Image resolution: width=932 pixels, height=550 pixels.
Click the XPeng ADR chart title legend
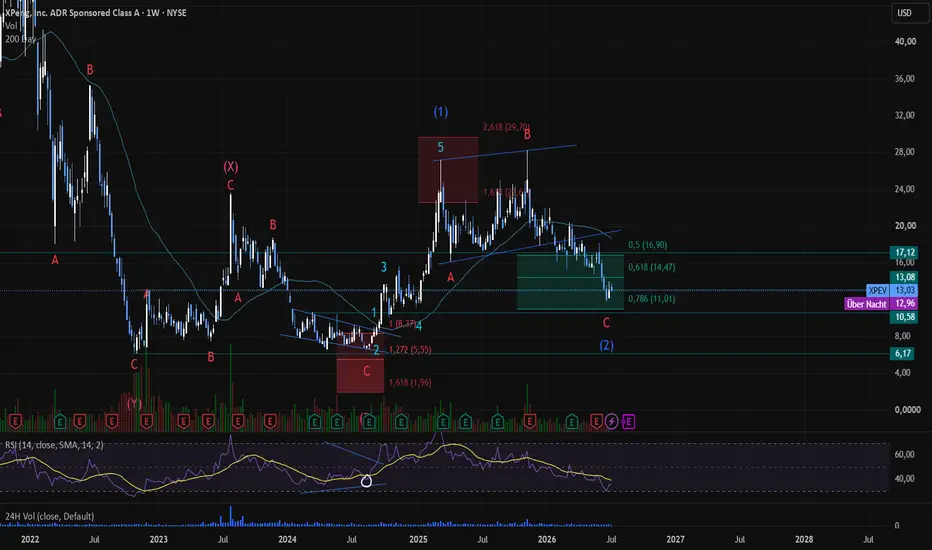(x=95, y=12)
